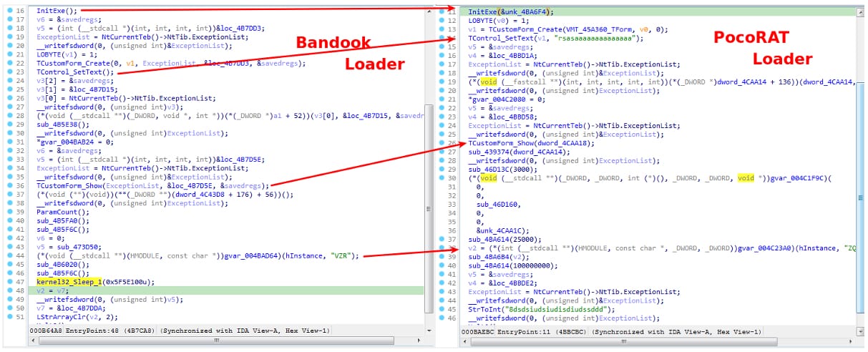Click right arrow of PocoRAT horizontal scrollbar
This screenshot has width=868, height=352.
pyautogui.click(x=851, y=342)
